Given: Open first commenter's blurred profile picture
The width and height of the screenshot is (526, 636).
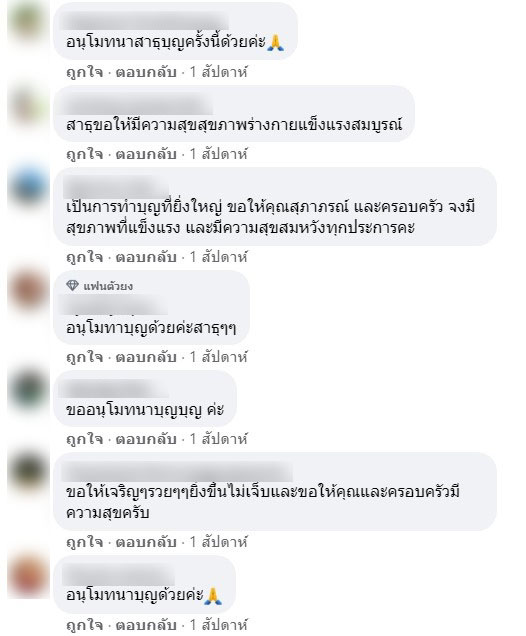Looking at the screenshot, I should [28, 21].
